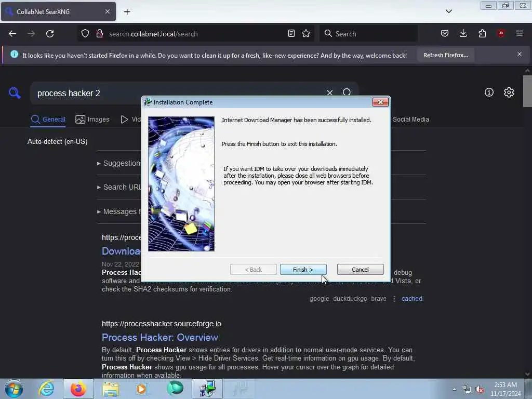Open uBlock Origin extension icon
The width and height of the screenshot is (532, 399).
click(x=501, y=33)
